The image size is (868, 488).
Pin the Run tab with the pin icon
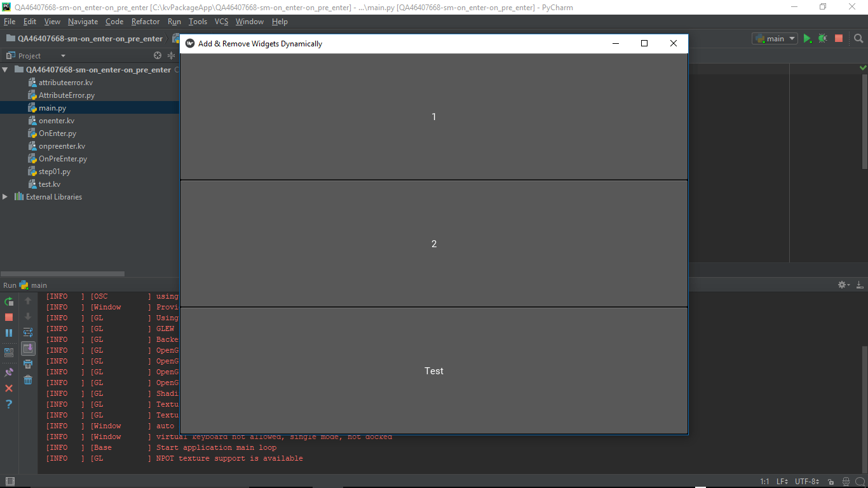(x=9, y=372)
